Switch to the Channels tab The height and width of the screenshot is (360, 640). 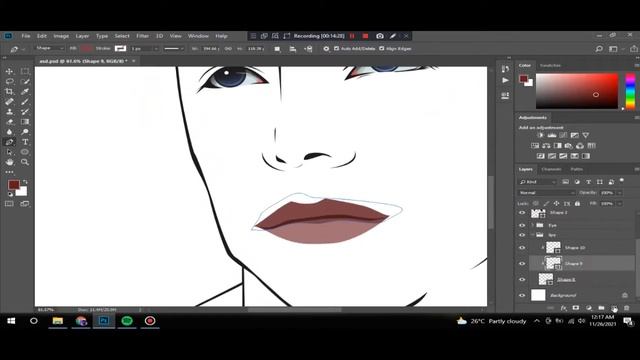(x=551, y=169)
